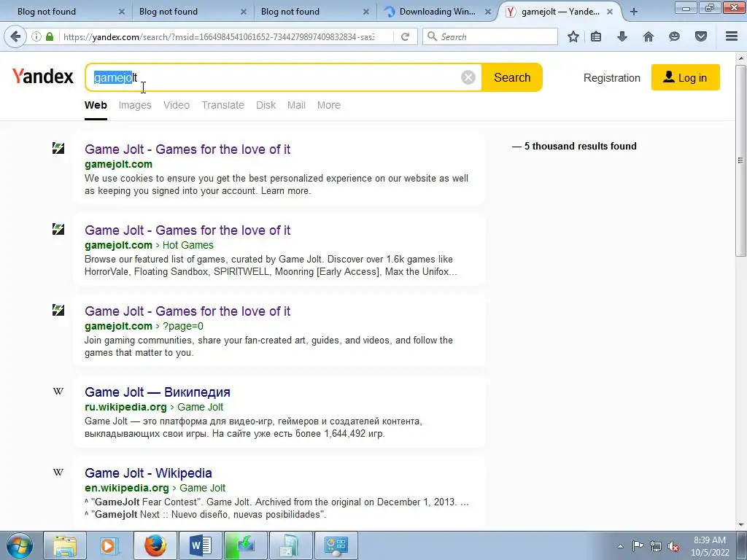
Task: Go to Firefox home page icon
Action: tap(649, 36)
